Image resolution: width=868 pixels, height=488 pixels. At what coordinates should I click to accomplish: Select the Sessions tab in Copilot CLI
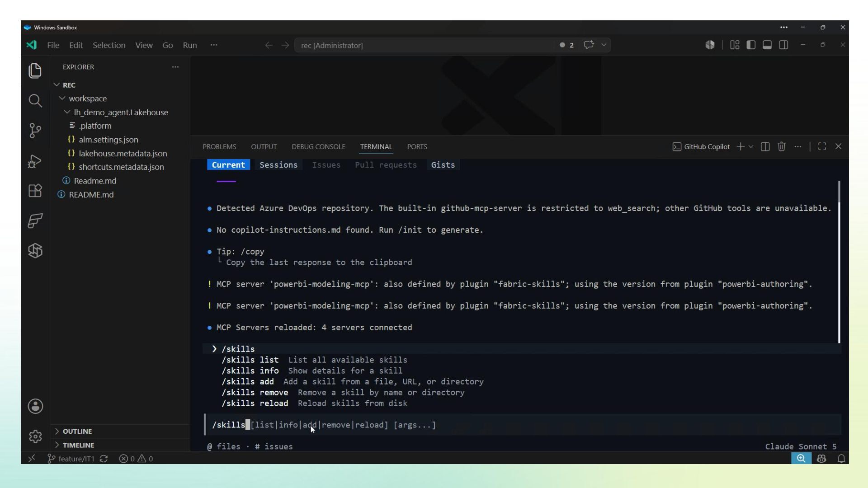point(278,165)
